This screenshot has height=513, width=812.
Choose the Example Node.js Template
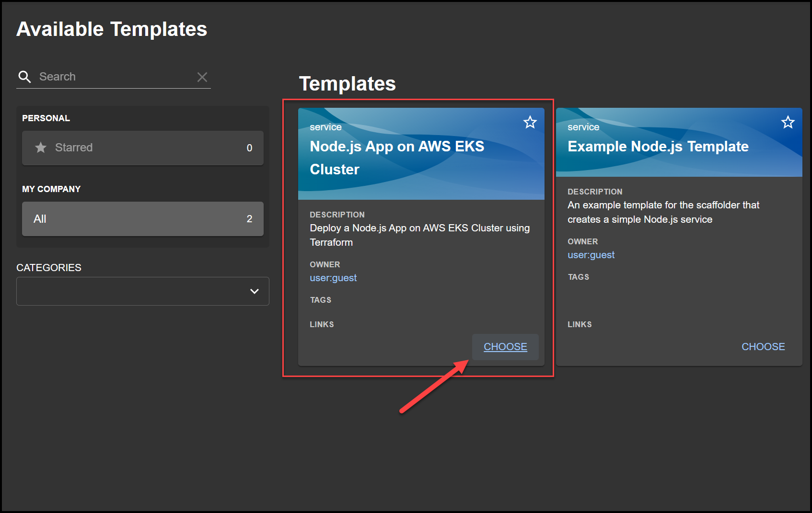(763, 347)
